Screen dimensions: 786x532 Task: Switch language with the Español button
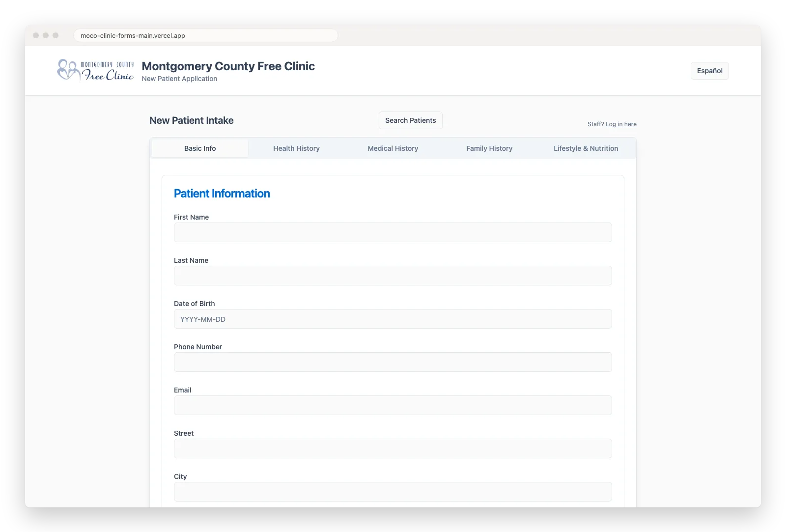coord(709,71)
